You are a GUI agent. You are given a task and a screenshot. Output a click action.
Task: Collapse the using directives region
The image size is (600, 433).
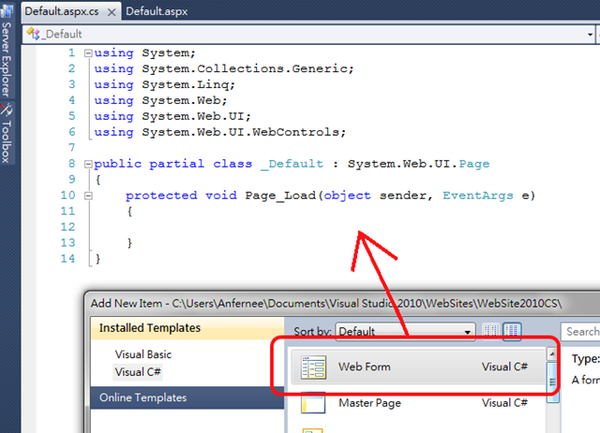tap(88, 53)
